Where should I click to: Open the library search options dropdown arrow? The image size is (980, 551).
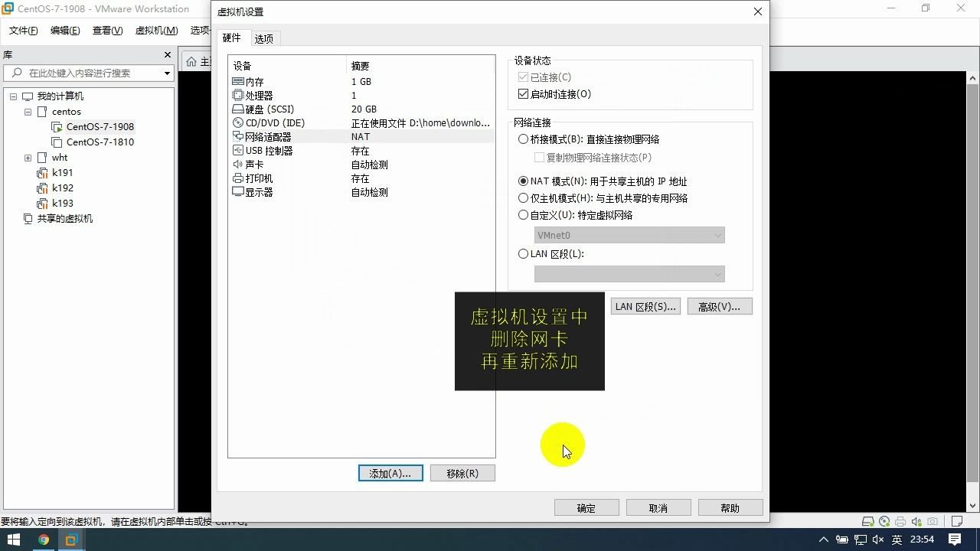[167, 73]
